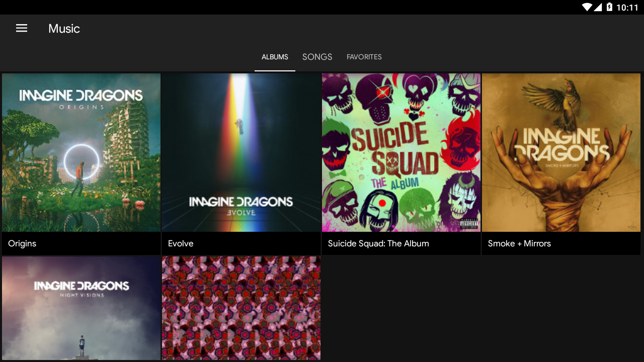This screenshot has width=644, height=362.
Task: Open the Suicide Squad album cover
Action: tap(401, 152)
